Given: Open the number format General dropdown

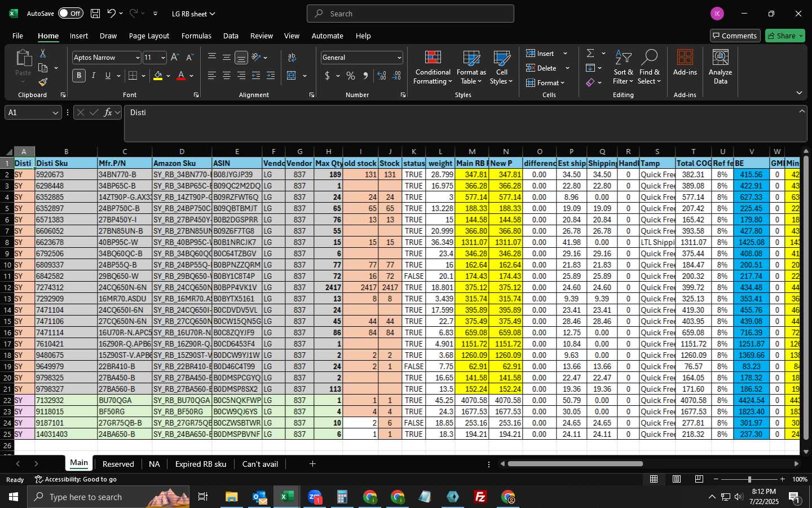Looking at the screenshot, I should point(399,58).
